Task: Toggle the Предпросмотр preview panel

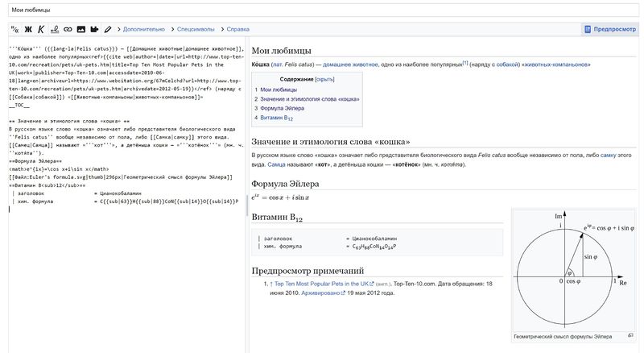Action: [x=609, y=29]
